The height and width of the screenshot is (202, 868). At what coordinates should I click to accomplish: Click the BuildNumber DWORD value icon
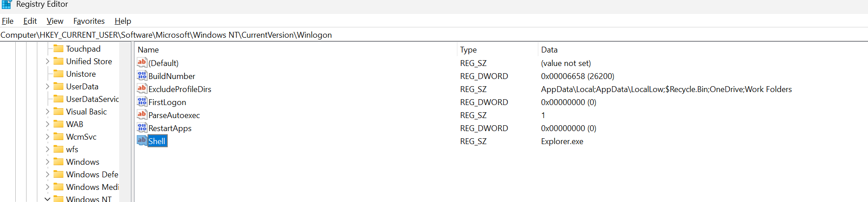[x=142, y=75]
